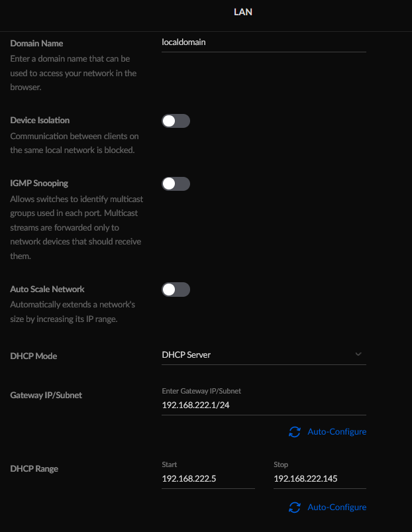
Task: Click Auto-Configure link for the gateway subnet
Action: click(x=336, y=431)
